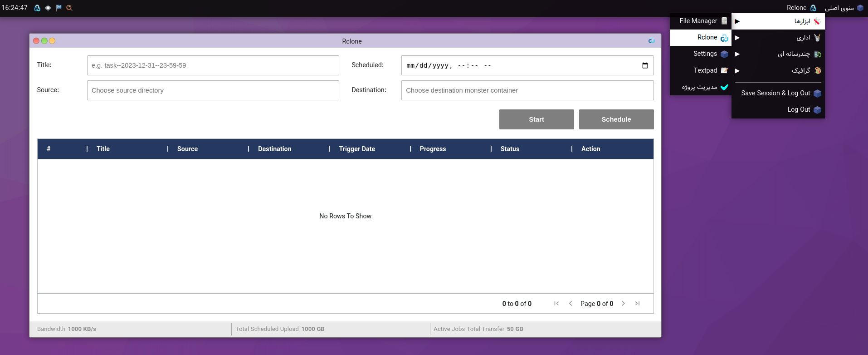Viewport: 868px width, 355px height.
Task: Click the Bandwidth 1000 KB/s status entry
Action: pos(67,329)
